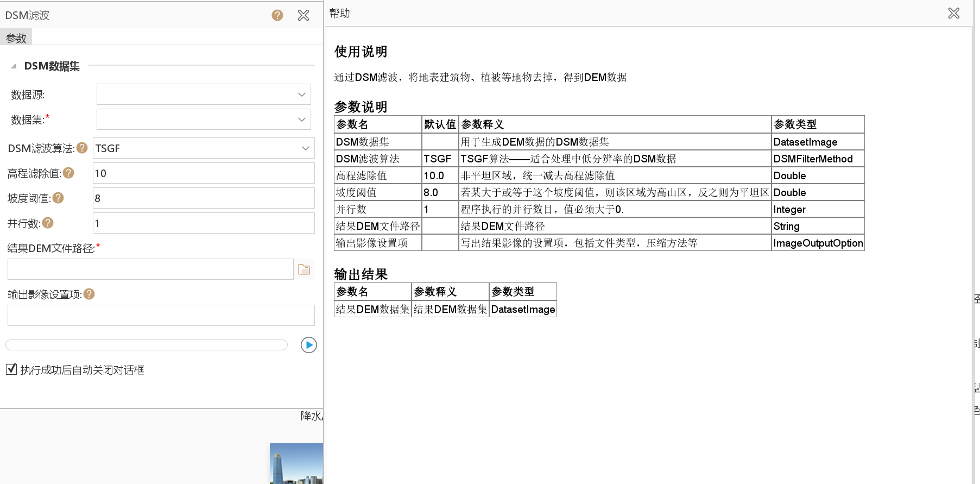
Task: Click 参数释义 header in parameter table
Action: (x=615, y=124)
